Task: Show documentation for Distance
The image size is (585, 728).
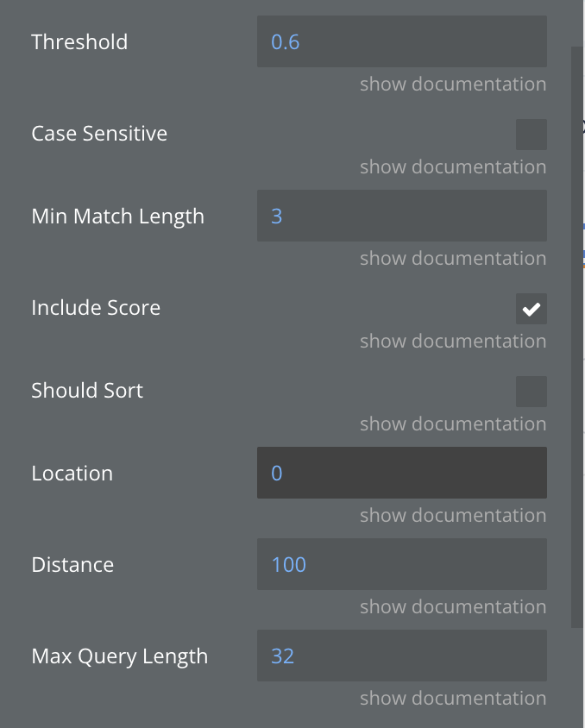Action: pyautogui.click(x=452, y=607)
